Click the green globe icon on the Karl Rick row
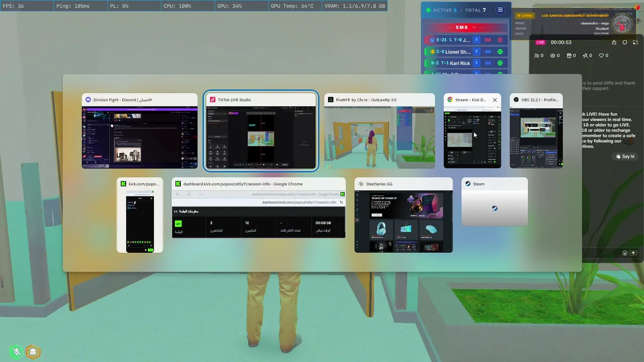The height and width of the screenshot is (362, 644). (500, 63)
